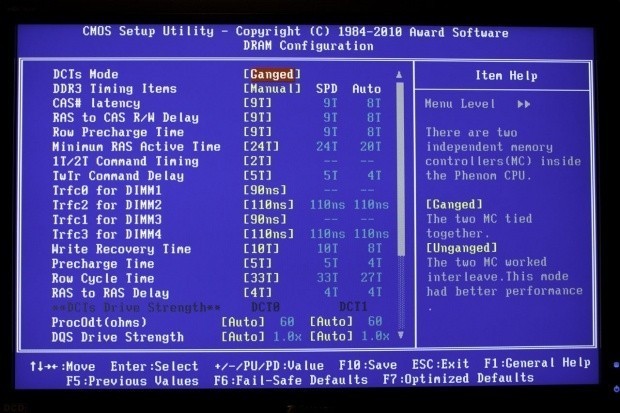The image size is (620, 413).
Task: Click the settings list scrollbar thumb
Action: pyautogui.click(x=400, y=169)
